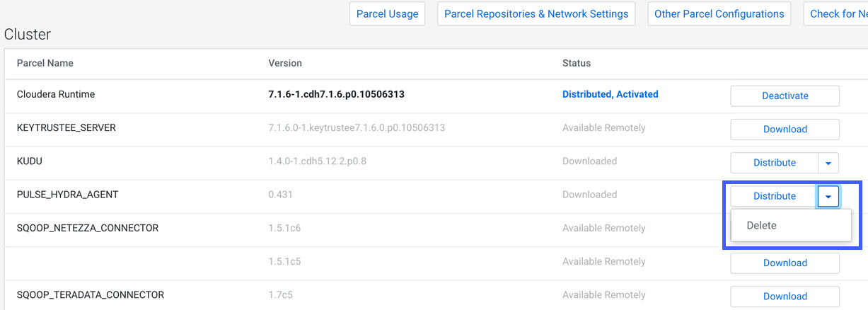Toggle the PULSE_HYDRA_AGENT dropdown arrow
This screenshot has width=868, height=310.
click(828, 196)
